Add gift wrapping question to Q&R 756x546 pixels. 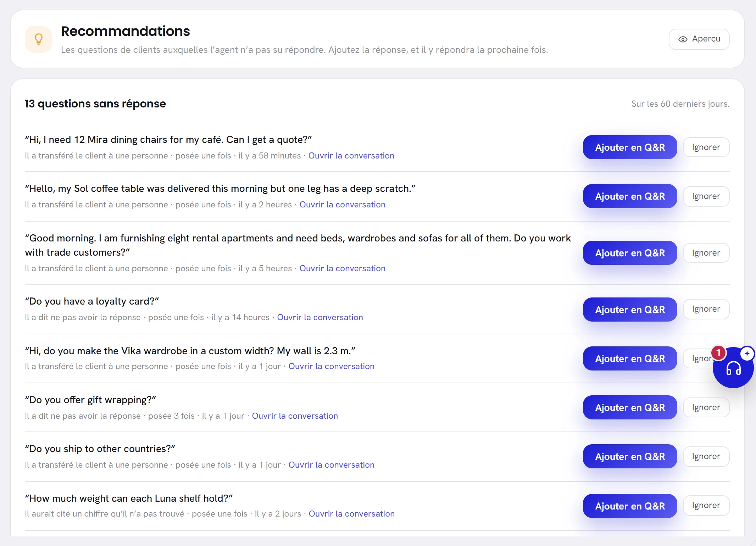click(x=630, y=407)
